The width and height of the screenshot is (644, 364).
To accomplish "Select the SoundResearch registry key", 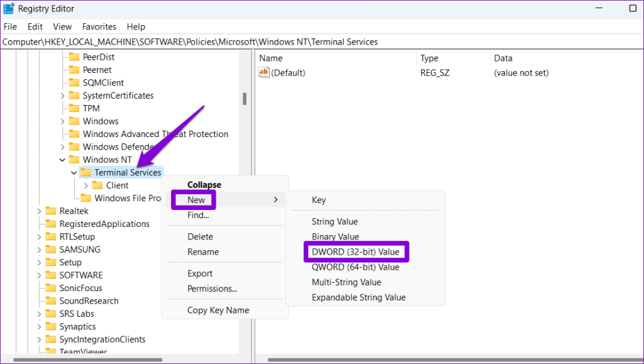I will tap(89, 301).
